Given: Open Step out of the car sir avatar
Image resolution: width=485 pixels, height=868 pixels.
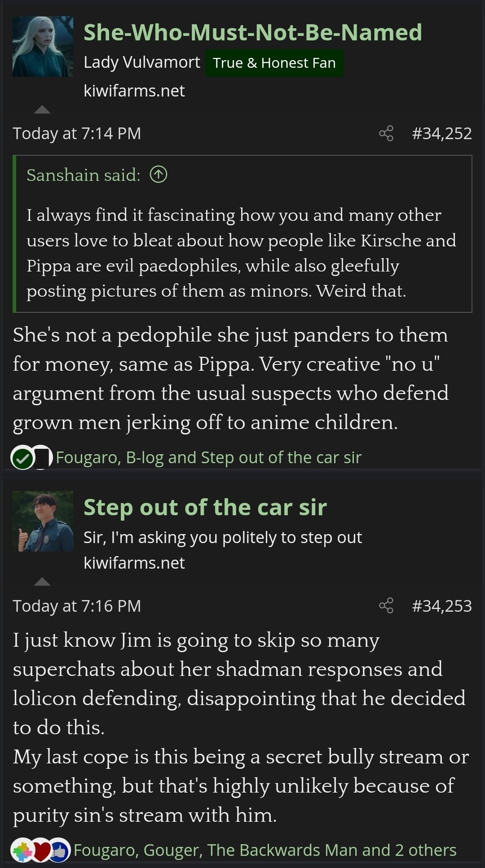Looking at the screenshot, I should point(43,521).
